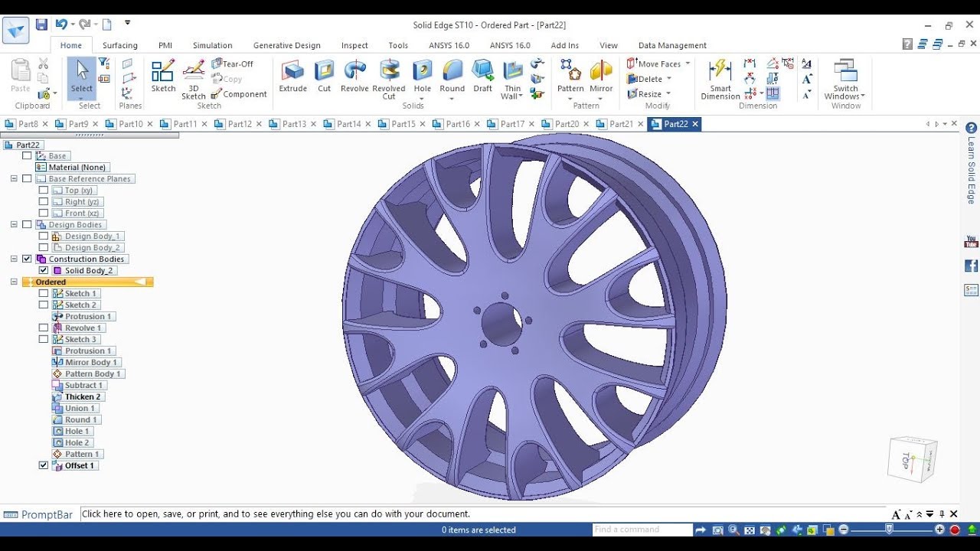This screenshot has height=551, width=980.
Task: Open the Surfacing ribbon tab
Action: pos(120,45)
